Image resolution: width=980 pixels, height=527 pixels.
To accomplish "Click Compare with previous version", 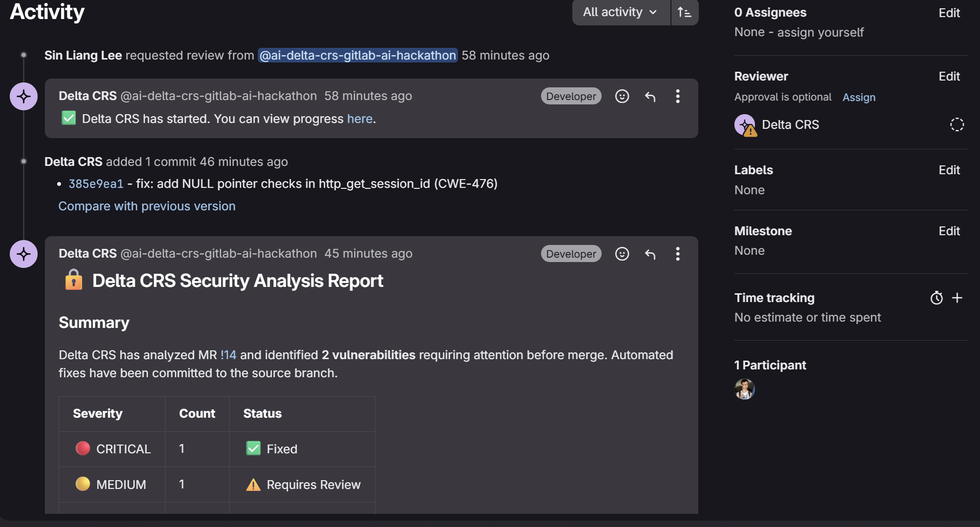I will pos(147,206).
